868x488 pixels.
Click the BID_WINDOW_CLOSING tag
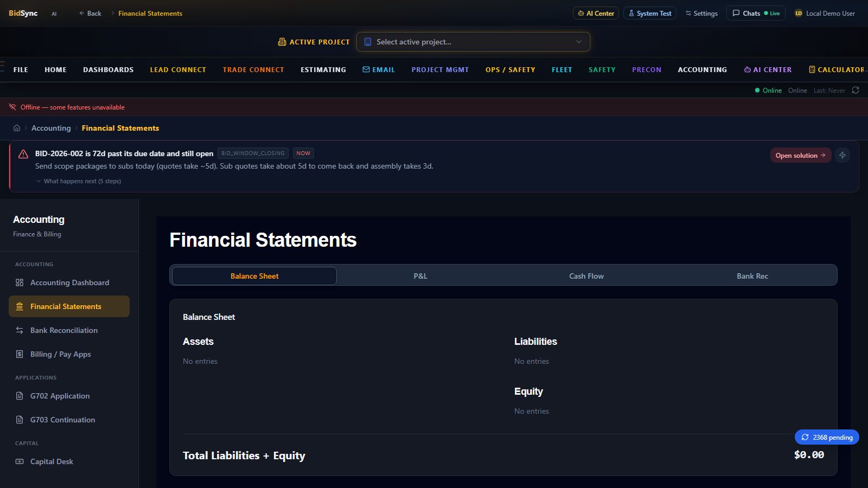[x=253, y=153]
